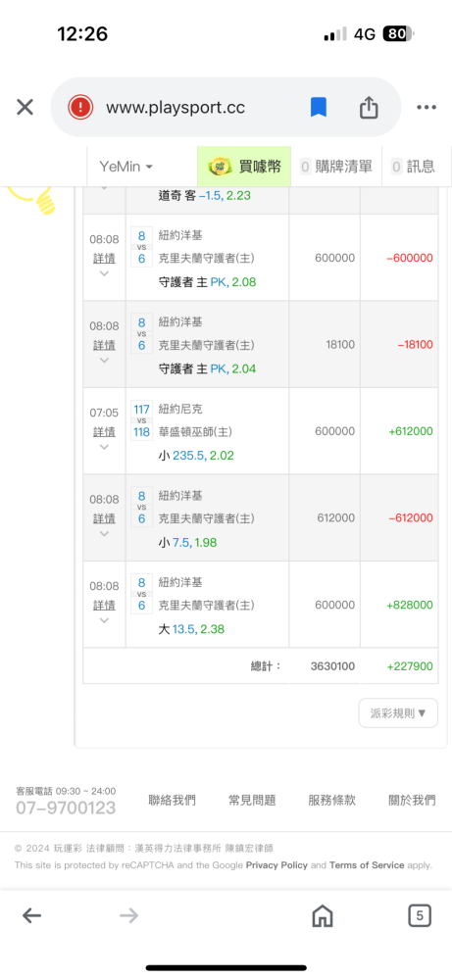Tap the red site security warning icon
The image size is (452, 980).
(x=80, y=108)
